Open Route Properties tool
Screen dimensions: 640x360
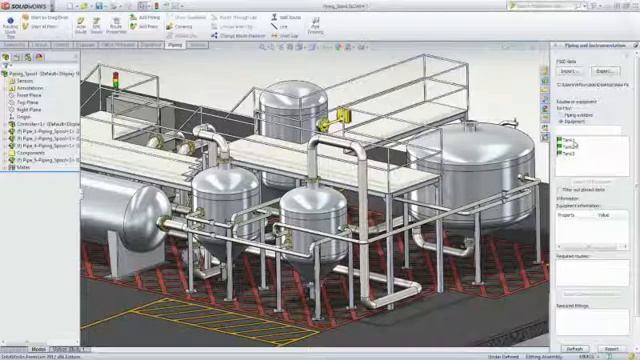(x=116, y=25)
